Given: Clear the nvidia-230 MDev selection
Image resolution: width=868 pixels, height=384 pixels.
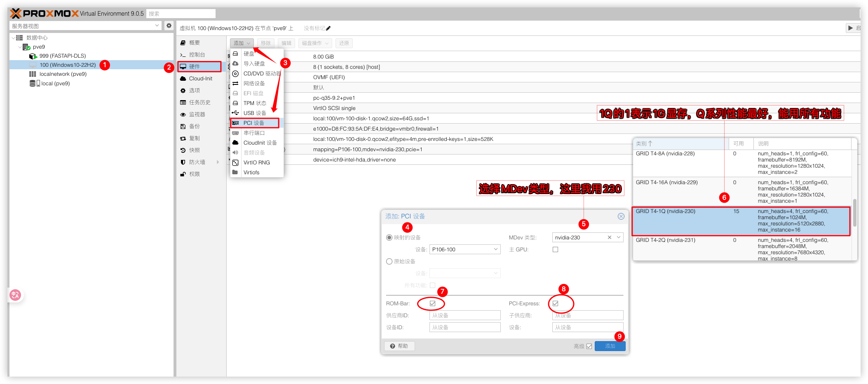Looking at the screenshot, I should point(610,237).
